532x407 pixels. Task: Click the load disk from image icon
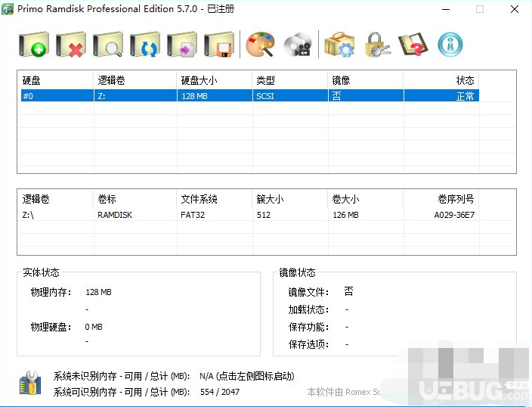point(182,45)
